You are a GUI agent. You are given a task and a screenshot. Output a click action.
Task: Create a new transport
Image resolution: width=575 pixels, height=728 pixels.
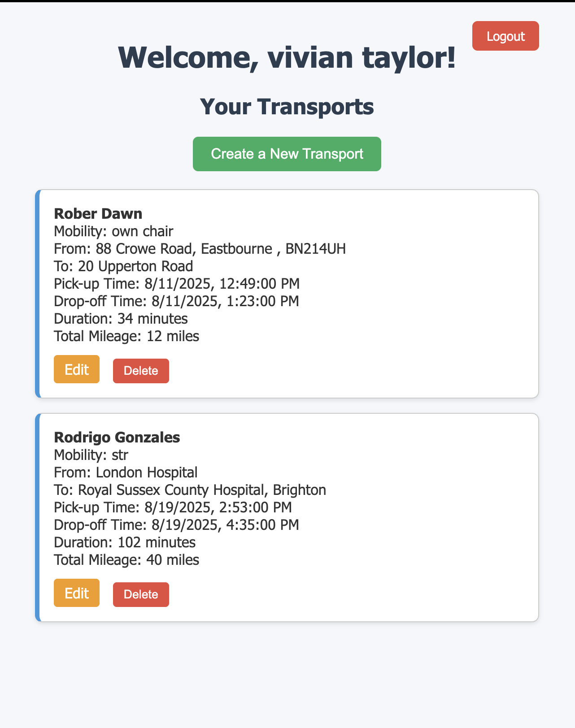[287, 154]
